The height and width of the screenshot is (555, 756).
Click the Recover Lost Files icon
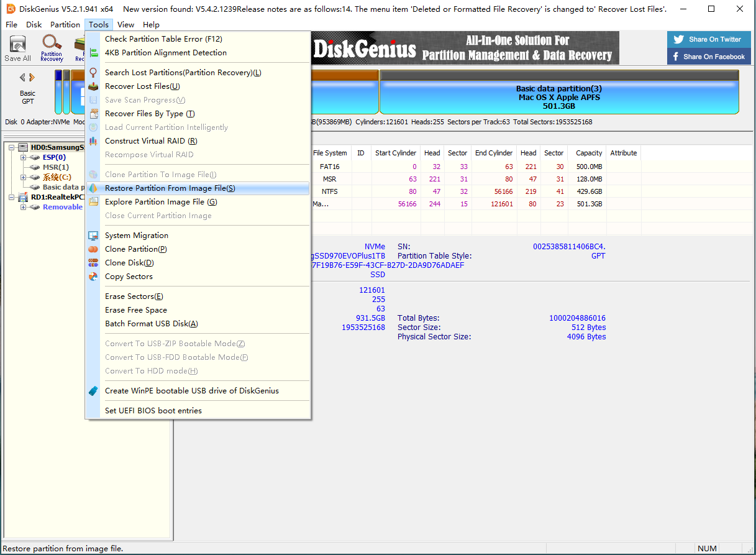pyautogui.click(x=93, y=86)
